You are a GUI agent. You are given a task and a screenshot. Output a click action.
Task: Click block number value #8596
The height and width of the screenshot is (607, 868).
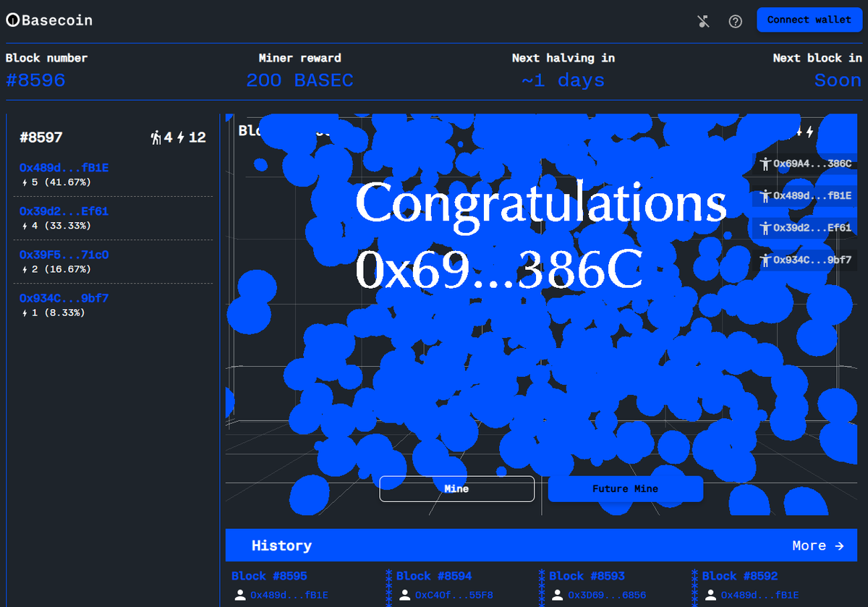pos(35,80)
